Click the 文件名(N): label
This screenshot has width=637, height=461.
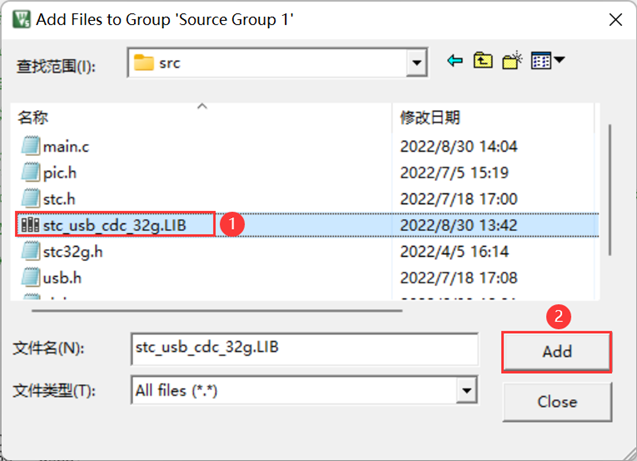(x=48, y=348)
